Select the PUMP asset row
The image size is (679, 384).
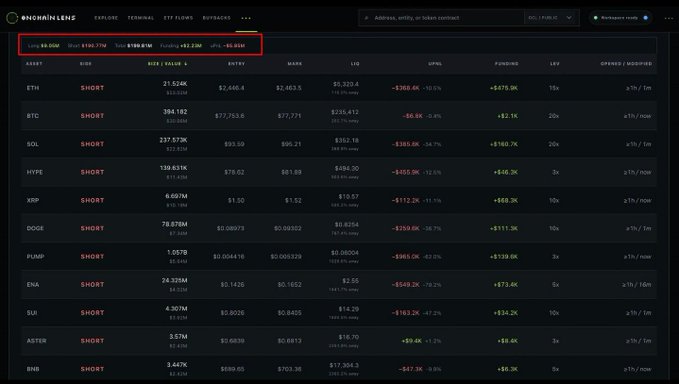[x=339, y=257]
